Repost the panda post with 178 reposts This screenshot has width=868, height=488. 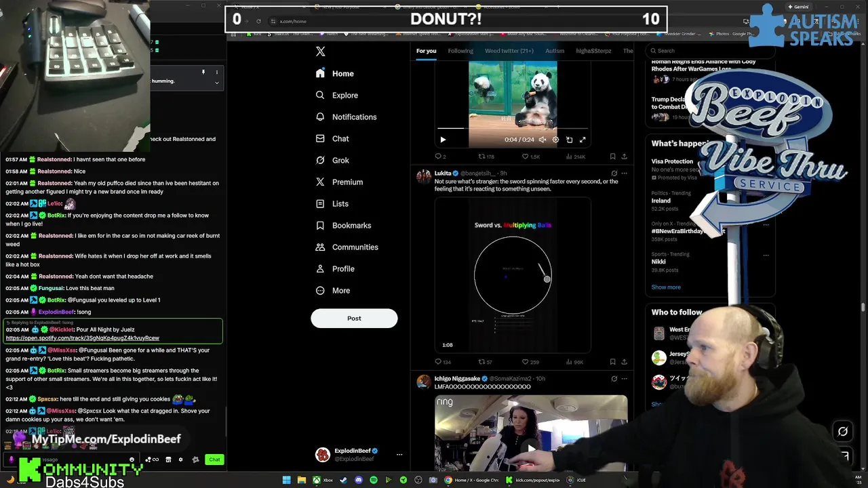pos(486,157)
